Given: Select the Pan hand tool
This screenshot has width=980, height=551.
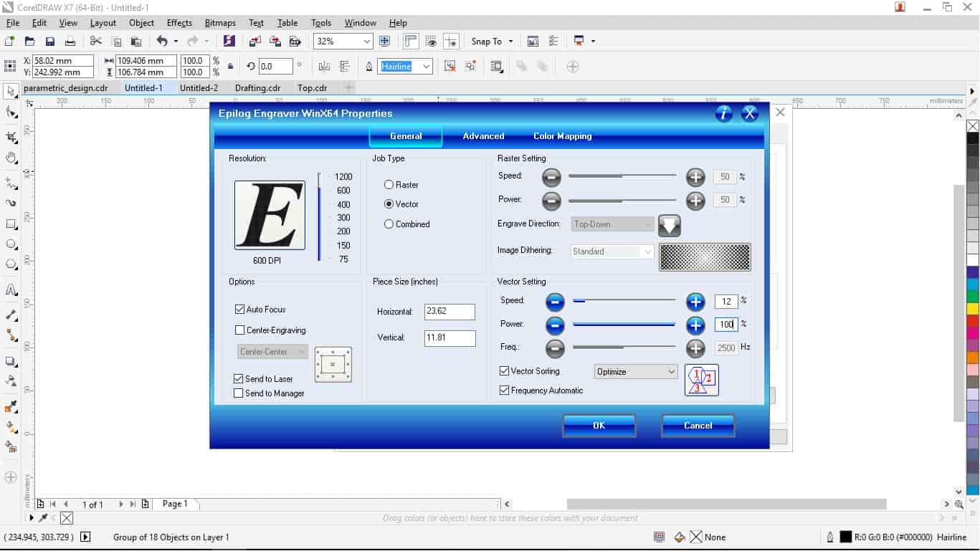Looking at the screenshot, I should pos(11,158).
